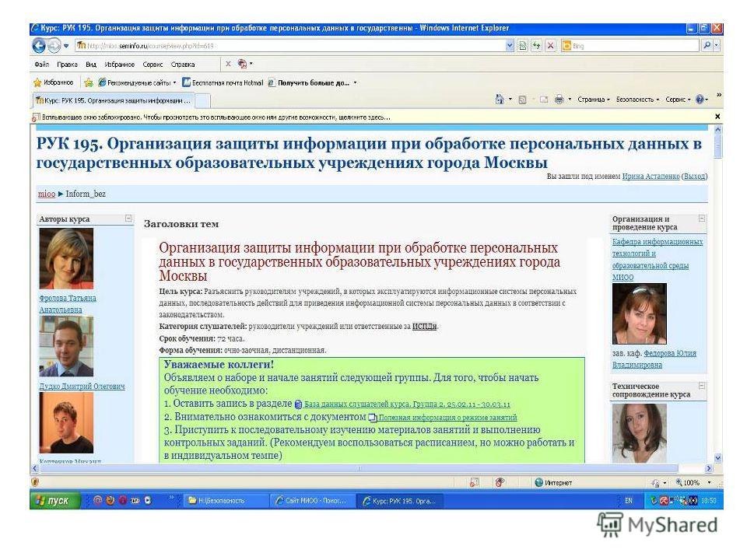This screenshot has height=560, width=747.
Task: Toggle Compatibility View icon beside address bar
Action: (523, 46)
